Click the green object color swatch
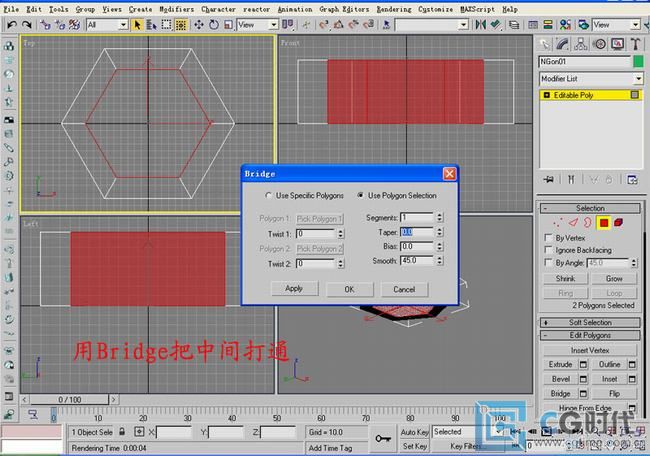 point(638,62)
